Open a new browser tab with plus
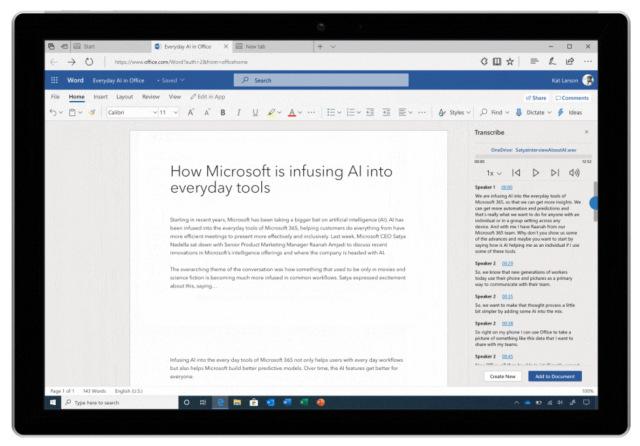 [x=320, y=47]
